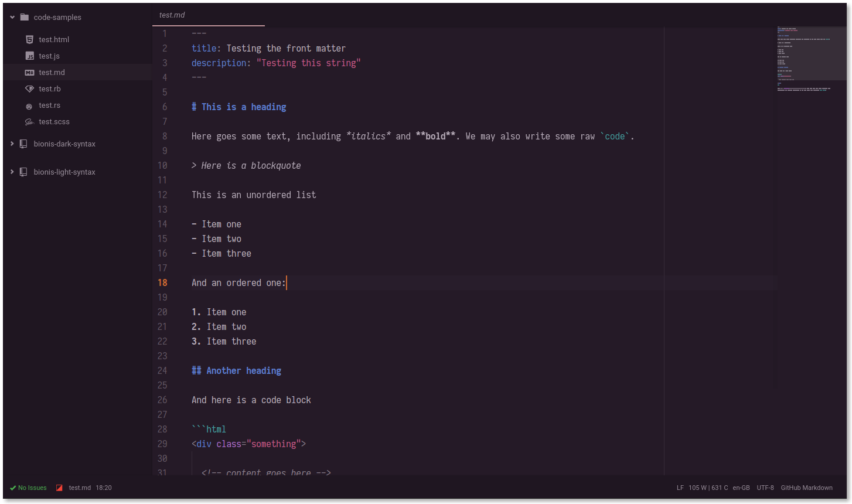Click the Ruby gem icon beside test.rb
The height and width of the screenshot is (504, 852).
(29, 88)
